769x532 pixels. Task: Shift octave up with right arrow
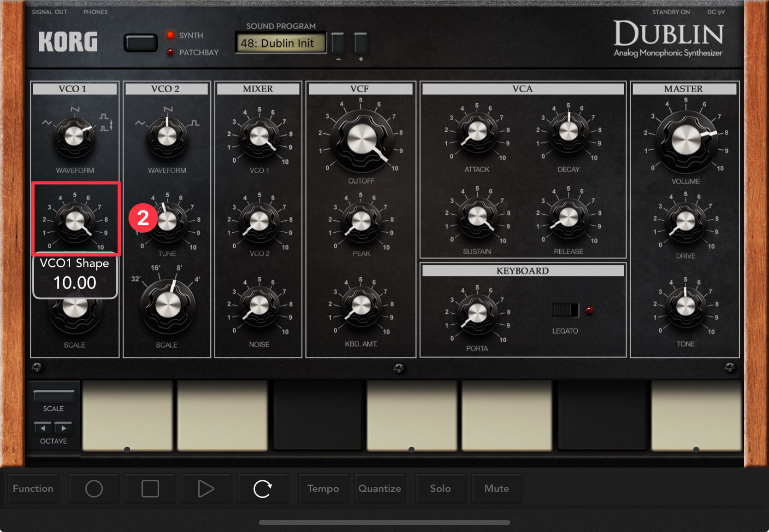pos(64,428)
